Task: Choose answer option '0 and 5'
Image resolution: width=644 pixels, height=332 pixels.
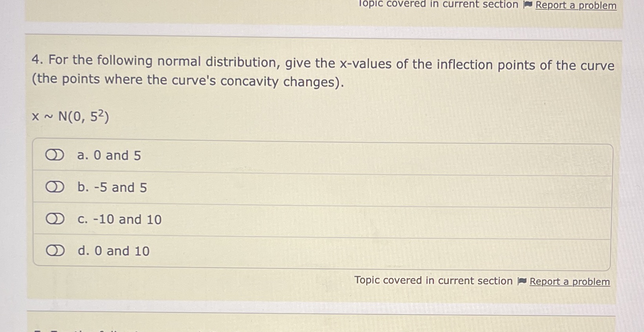Action: (108, 155)
